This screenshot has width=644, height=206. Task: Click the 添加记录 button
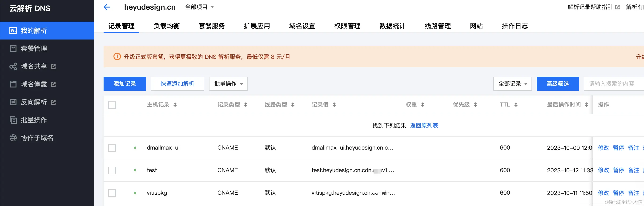click(125, 84)
